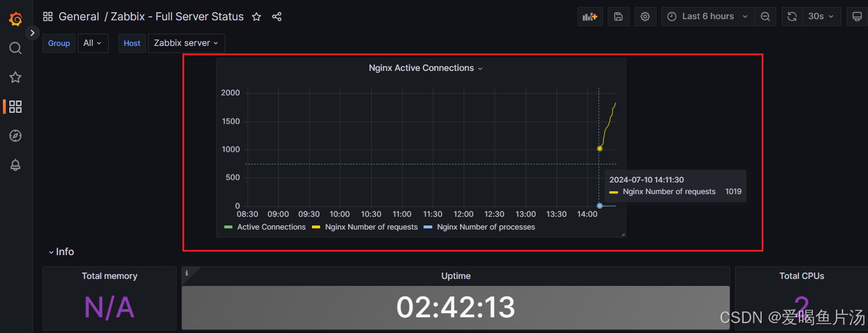Viewport: 868px width, 333px height.
Task: Click the Group variable label
Action: click(x=59, y=43)
